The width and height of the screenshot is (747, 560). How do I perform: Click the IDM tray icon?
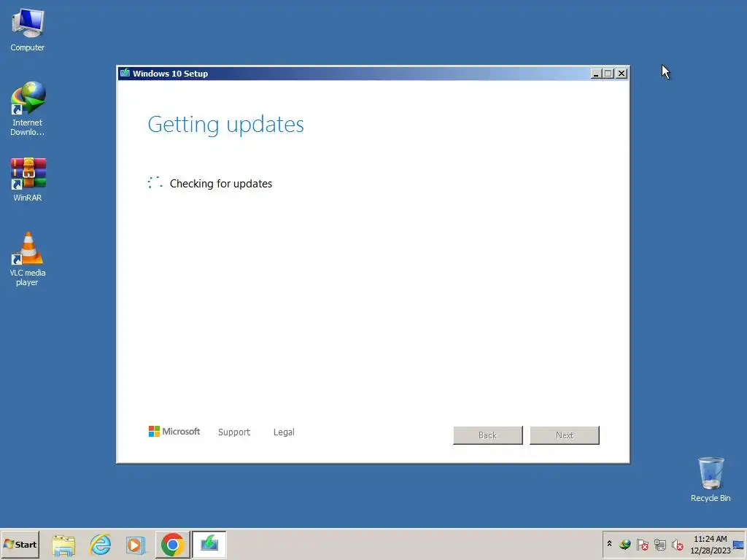tap(625, 544)
